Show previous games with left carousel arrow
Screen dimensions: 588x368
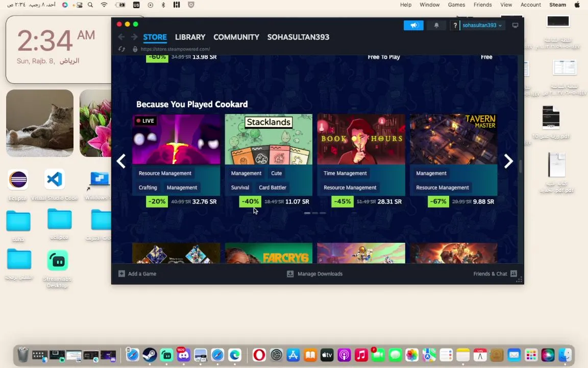coord(121,161)
